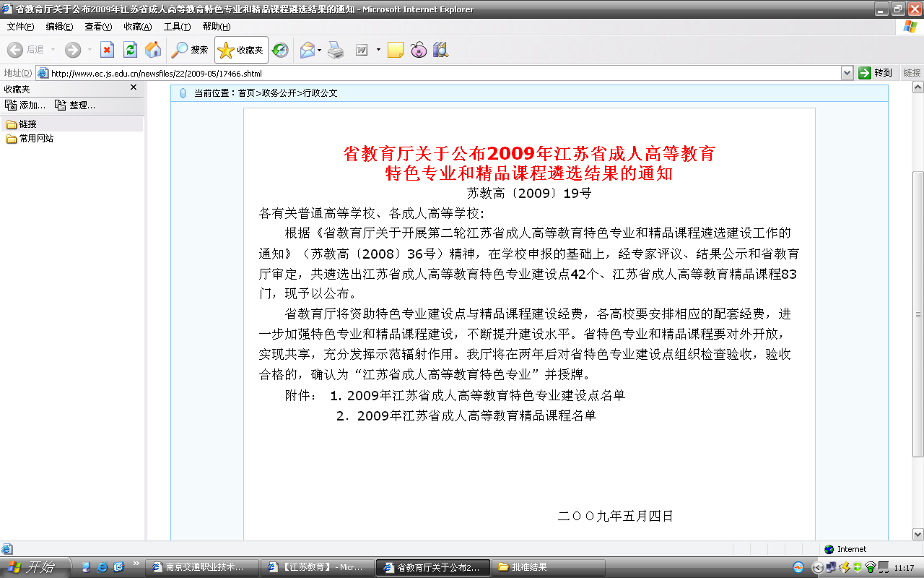Open the 搜索 search pane
Image resolution: width=924 pixels, height=578 pixels.
(x=190, y=50)
